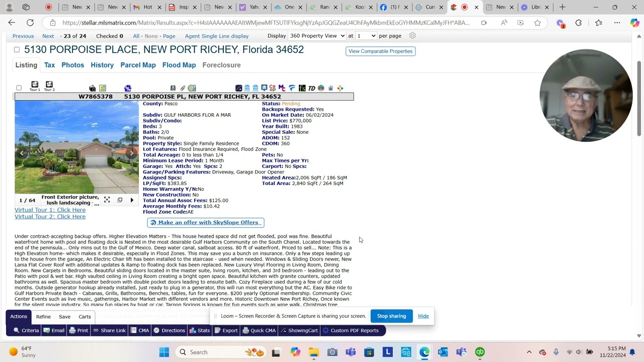The width and height of the screenshot is (644, 362).
Task: Play the listing photo slideshow
Action: 132,200
